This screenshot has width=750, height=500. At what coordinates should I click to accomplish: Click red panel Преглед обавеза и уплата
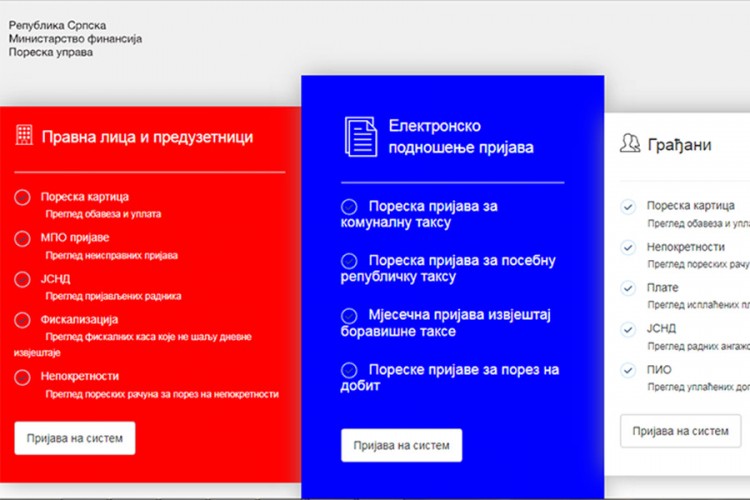[103, 214]
